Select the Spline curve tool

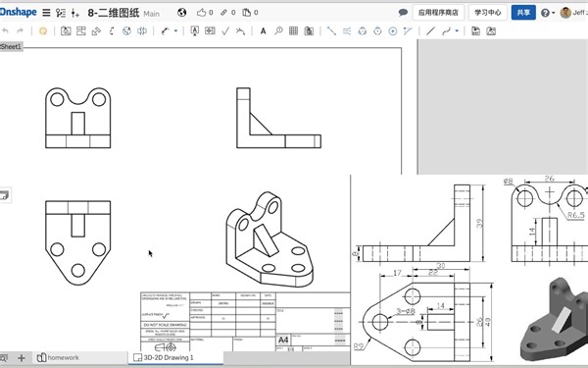pos(446,30)
